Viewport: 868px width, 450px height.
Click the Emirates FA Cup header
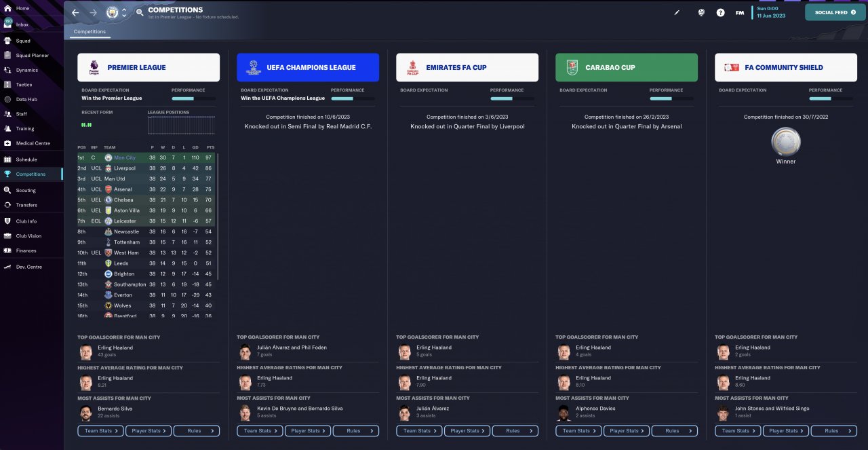coord(467,67)
